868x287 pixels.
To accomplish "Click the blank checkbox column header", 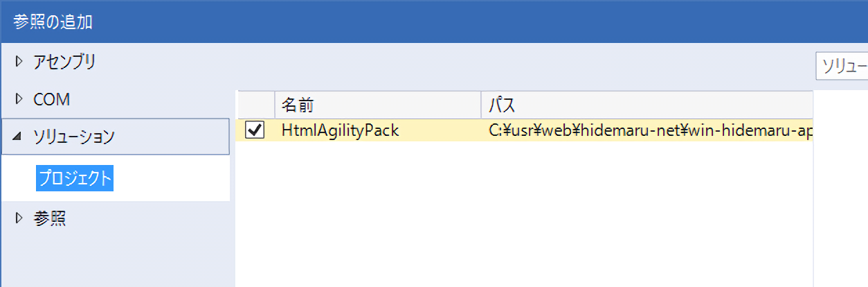I will [x=255, y=105].
